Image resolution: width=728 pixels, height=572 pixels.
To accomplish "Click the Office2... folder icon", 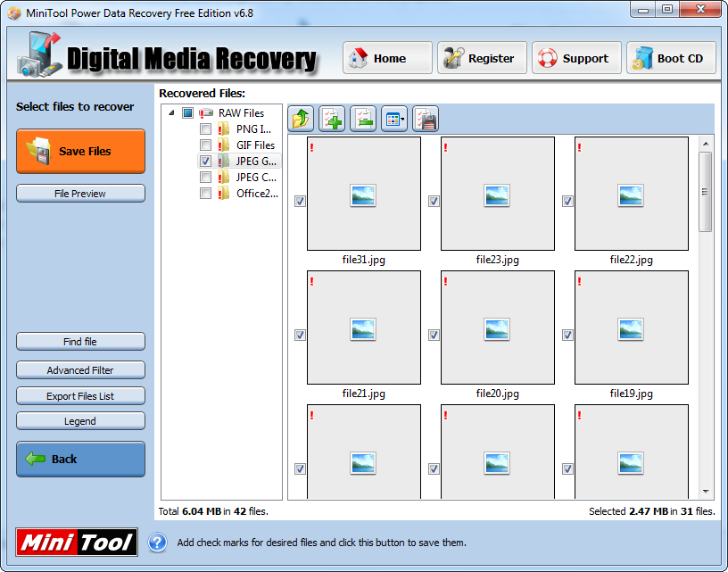I will pos(223,193).
